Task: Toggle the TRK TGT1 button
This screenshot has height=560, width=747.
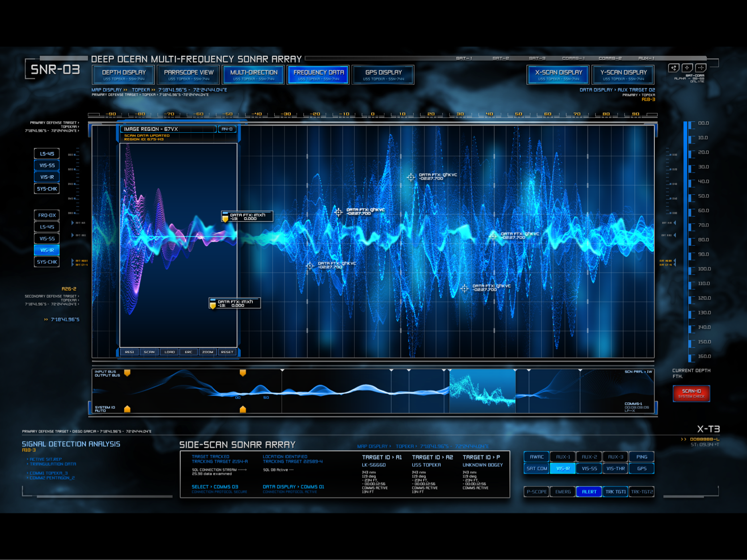Action: 615,492
